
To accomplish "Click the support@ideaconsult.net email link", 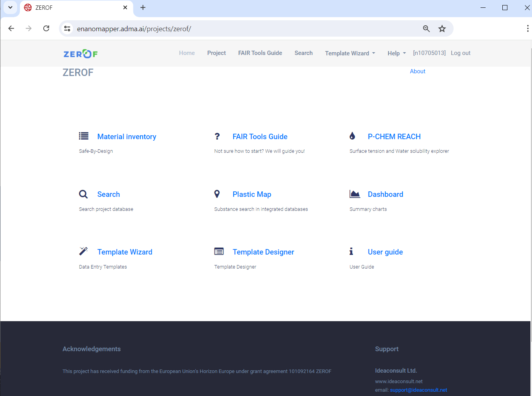I will (x=419, y=390).
